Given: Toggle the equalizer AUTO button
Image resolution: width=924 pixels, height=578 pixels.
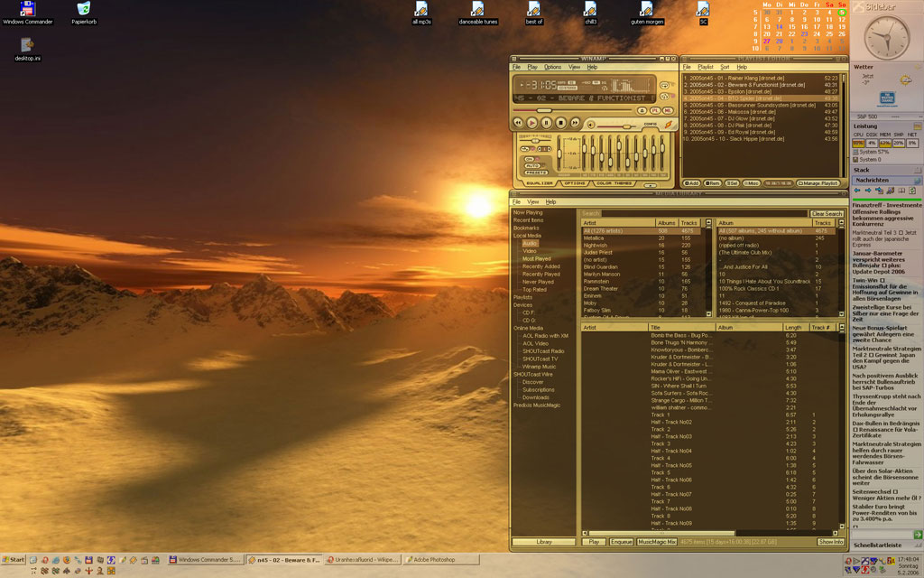Looking at the screenshot, I should (534, 165).
